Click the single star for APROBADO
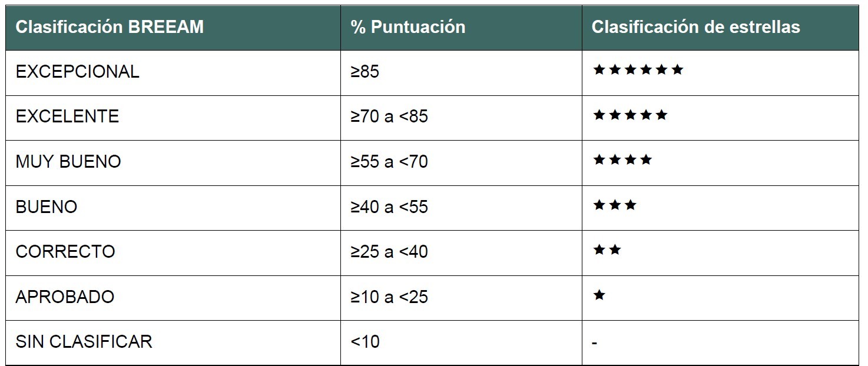This screenshot has height=366, width=868. (x=599, y=295)
